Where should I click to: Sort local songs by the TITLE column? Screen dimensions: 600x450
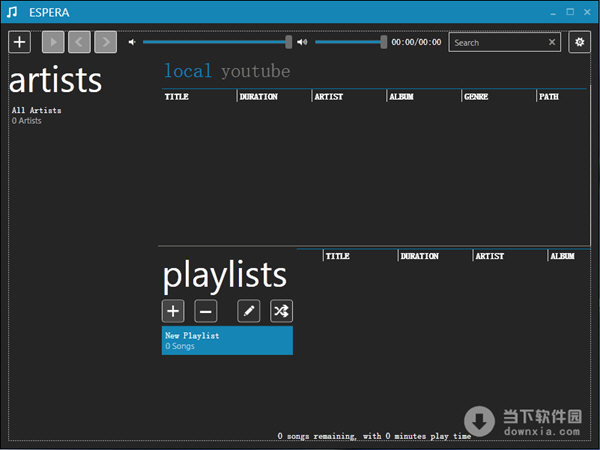tap(176, 96)
